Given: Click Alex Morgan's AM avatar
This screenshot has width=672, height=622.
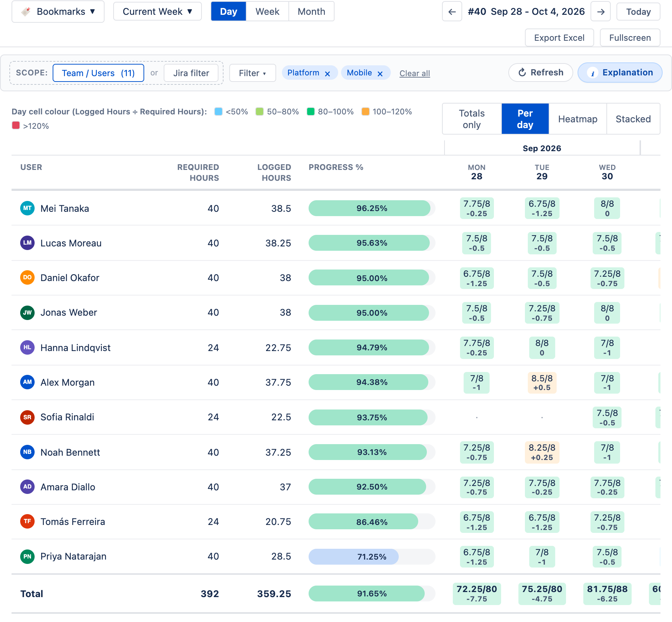Looking at the screenshot, I should [27, 382].
